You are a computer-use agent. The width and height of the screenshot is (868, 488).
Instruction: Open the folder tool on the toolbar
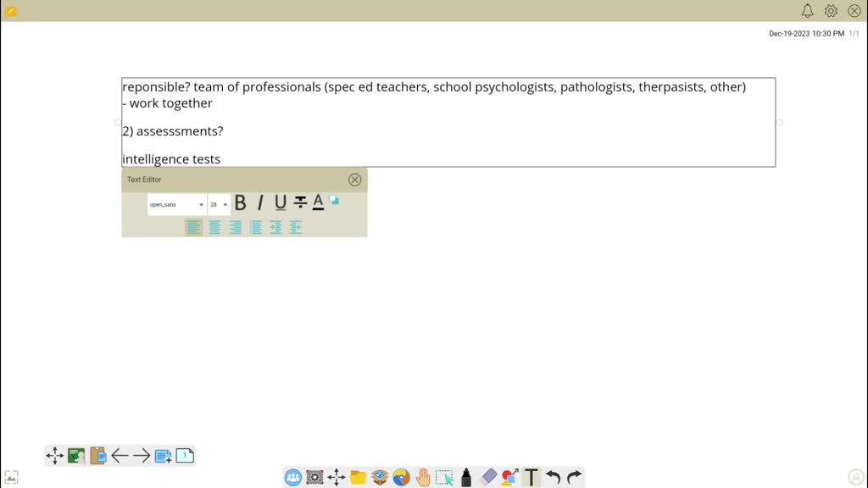coord(359,477)
